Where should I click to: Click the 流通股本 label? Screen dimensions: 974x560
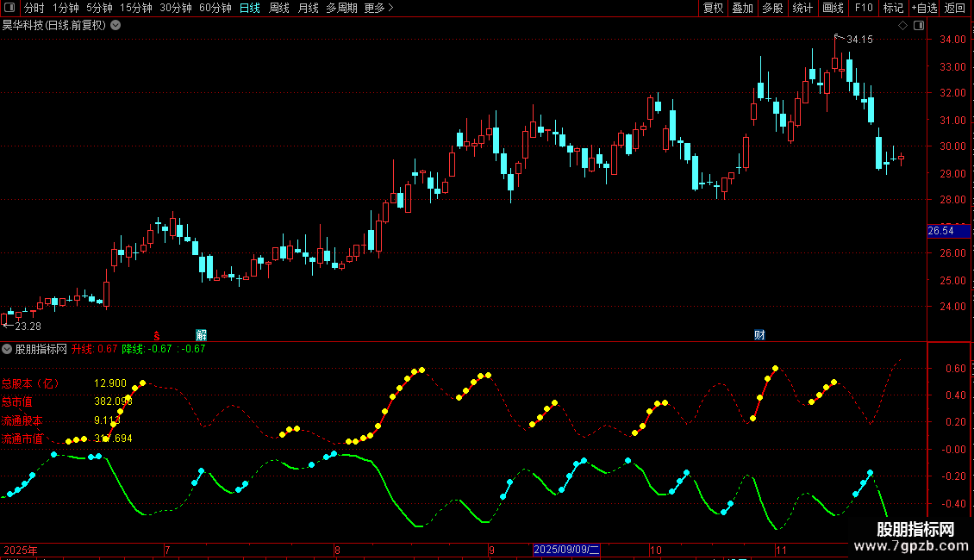(22, 420)
